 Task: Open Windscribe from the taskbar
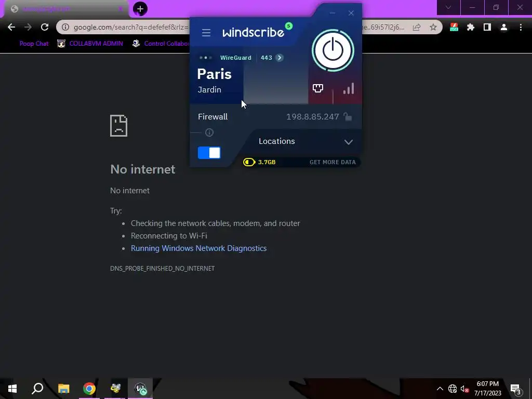[140, 389]
